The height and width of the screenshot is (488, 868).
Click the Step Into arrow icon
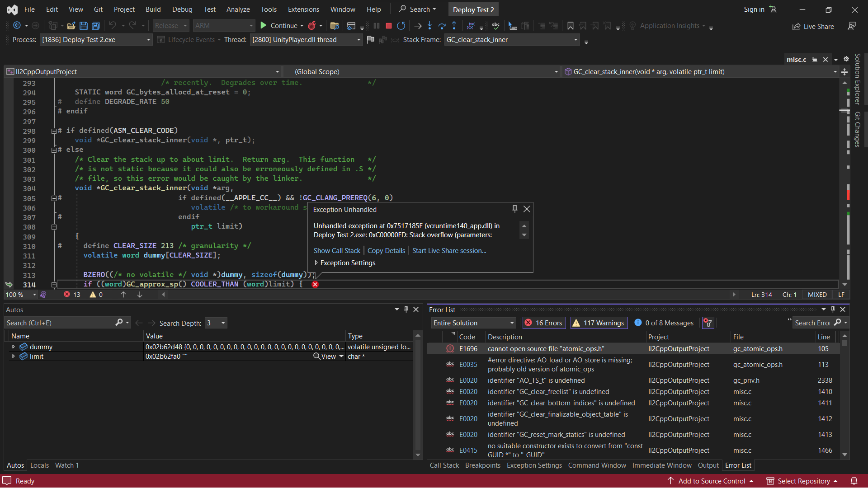tap(429, 26)
